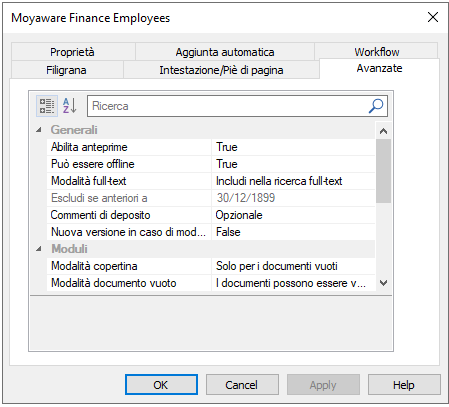Viewport: 449px width, 407px height.
Task: Click scrollbar up arrow in property list
Action: click(x=383, y=131)
